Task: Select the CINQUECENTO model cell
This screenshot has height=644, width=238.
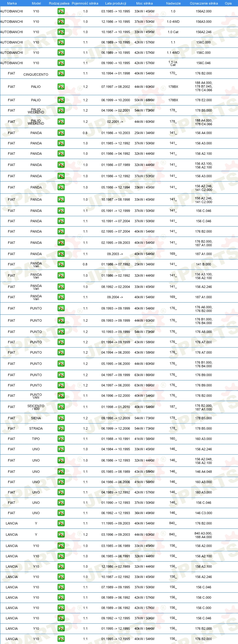Action: pyautogui.click(x=36, y=74)
